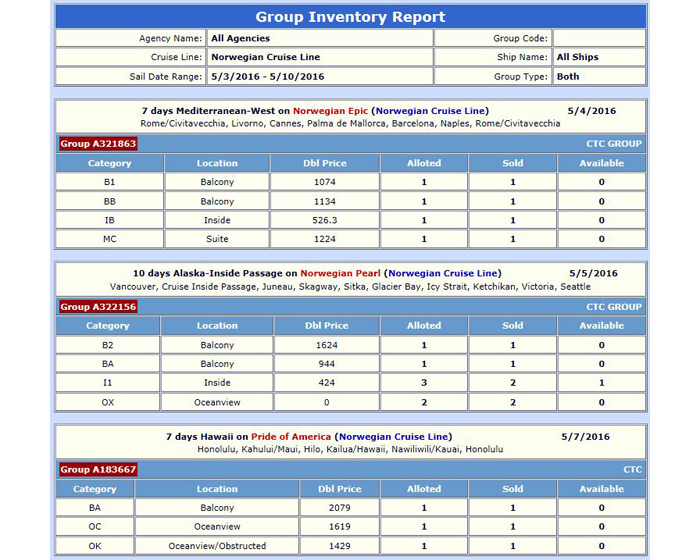Click Norwegian Cruise Line link in Alaska header
This screenshot has width=700, height=560.
pyautogui.click(x=443, y=273)
